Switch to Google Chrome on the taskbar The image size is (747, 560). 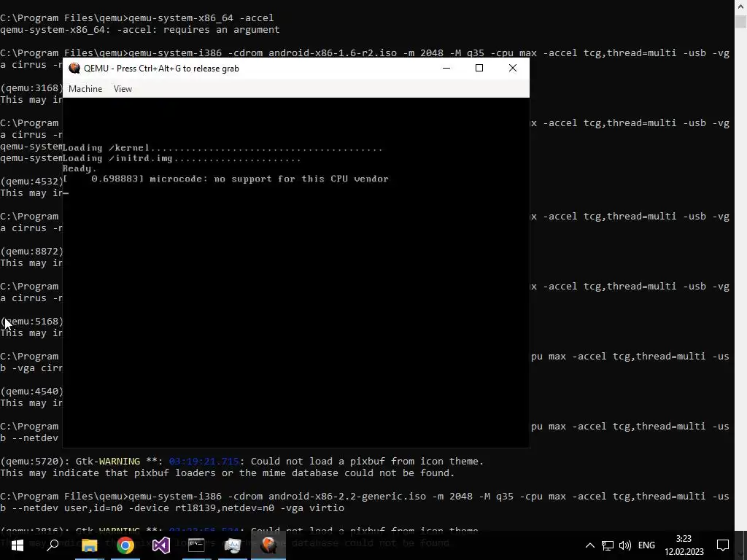pos(125,545)
